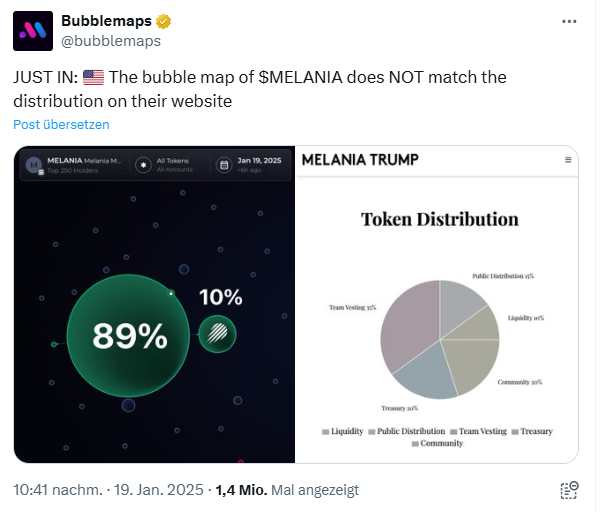Click the striped 10% bubble icon
The image size is (611, 512).
tap(217, 334)
